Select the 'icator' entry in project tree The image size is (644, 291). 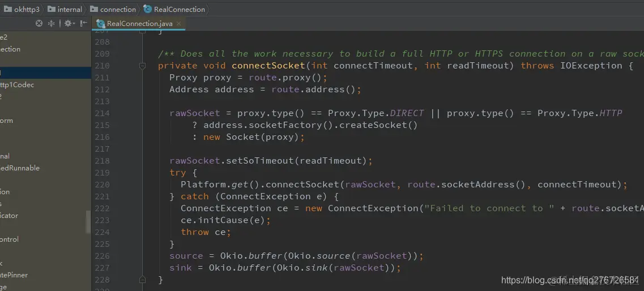tap(9, 215)
